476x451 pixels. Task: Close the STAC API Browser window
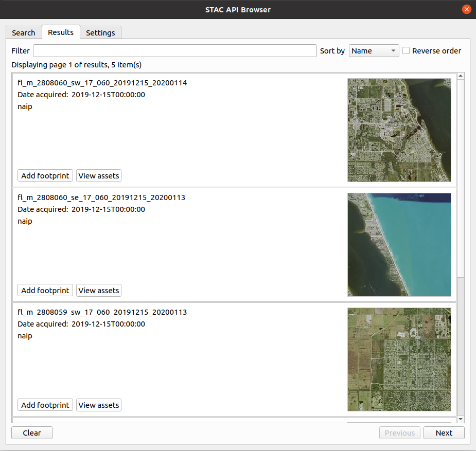pos(466,9)
